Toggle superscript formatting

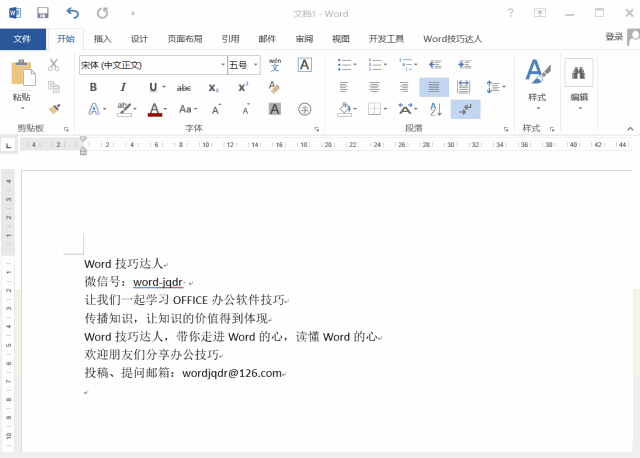(243, 87)
